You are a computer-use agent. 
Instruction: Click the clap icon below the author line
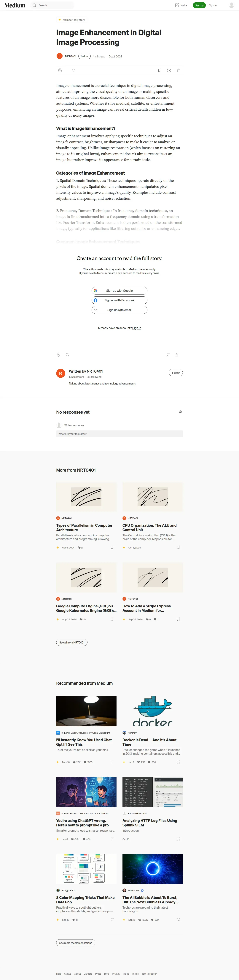click(60, 70)
